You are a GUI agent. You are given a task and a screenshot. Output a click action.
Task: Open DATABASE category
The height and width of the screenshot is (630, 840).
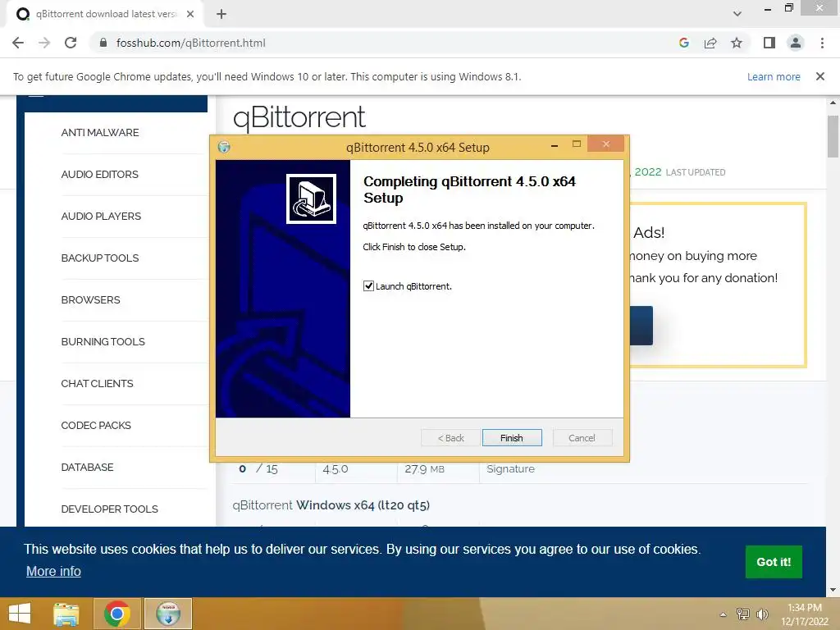(87, 467)
